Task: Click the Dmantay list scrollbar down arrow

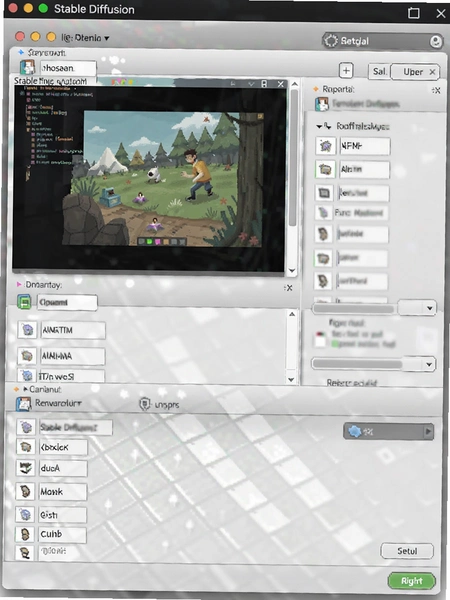Action: point(291,380)
